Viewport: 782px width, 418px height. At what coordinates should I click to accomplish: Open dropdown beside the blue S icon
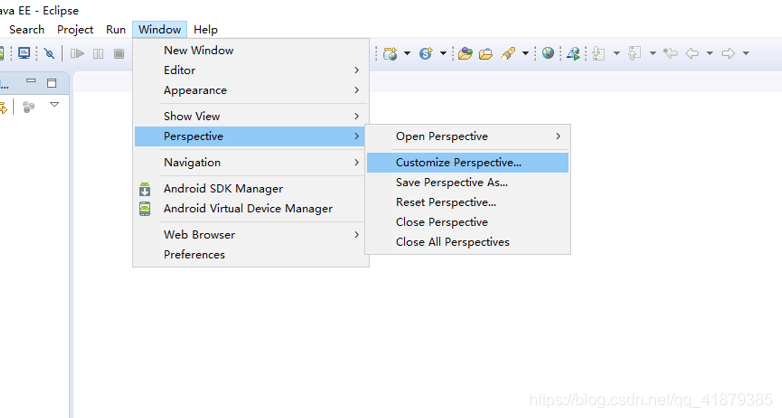pyautogui.click(x=443, y=53)
